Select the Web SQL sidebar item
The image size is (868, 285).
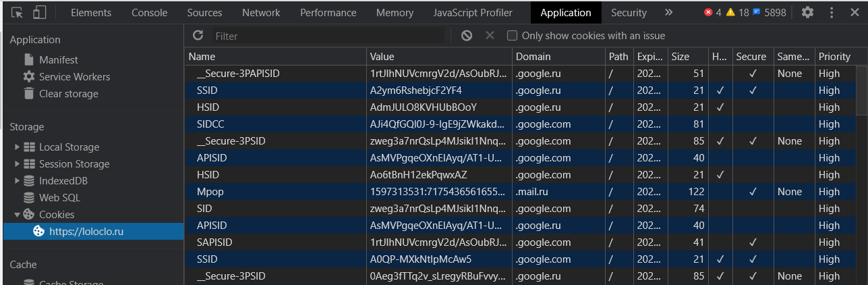click(93, 198)
